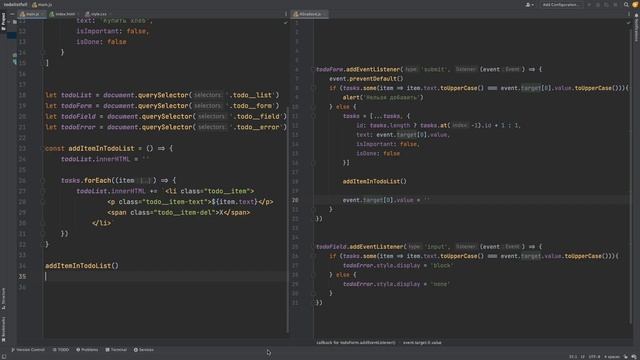640x360 pixels.
Task: Click todoError.style.display = 'none' line
Action: point(396,284)
